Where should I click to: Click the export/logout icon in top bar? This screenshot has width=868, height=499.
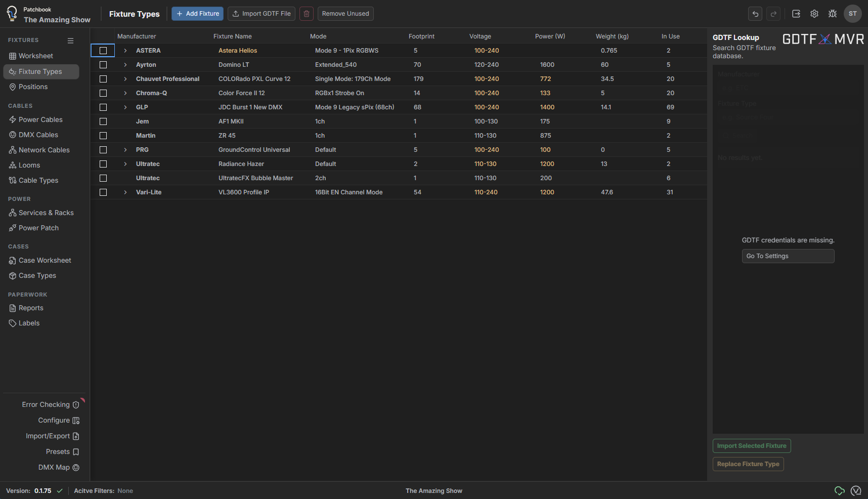pos(796,14)
